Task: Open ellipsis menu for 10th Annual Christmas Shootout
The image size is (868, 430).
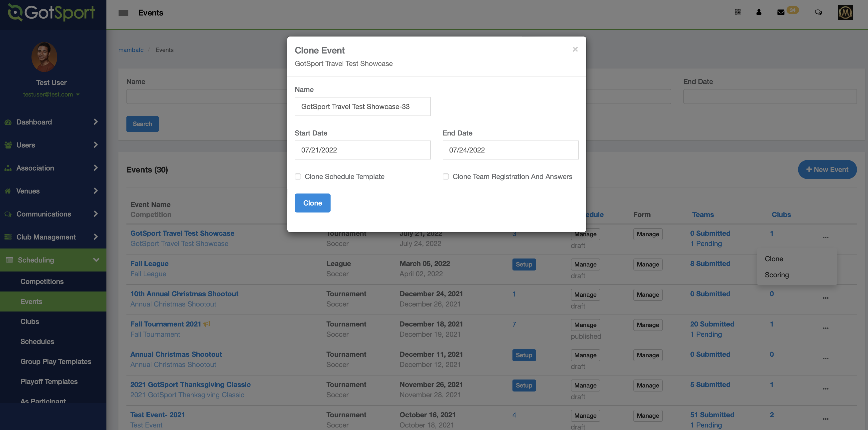Action: pos(826,298)
